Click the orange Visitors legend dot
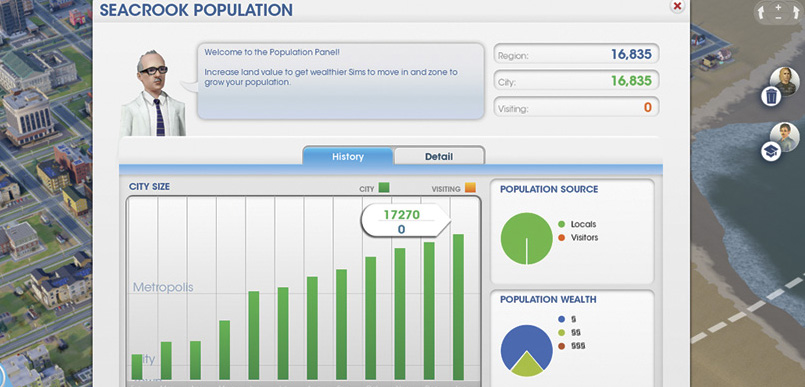This screenshot has height=387, width=805. (x=561, y=238)
